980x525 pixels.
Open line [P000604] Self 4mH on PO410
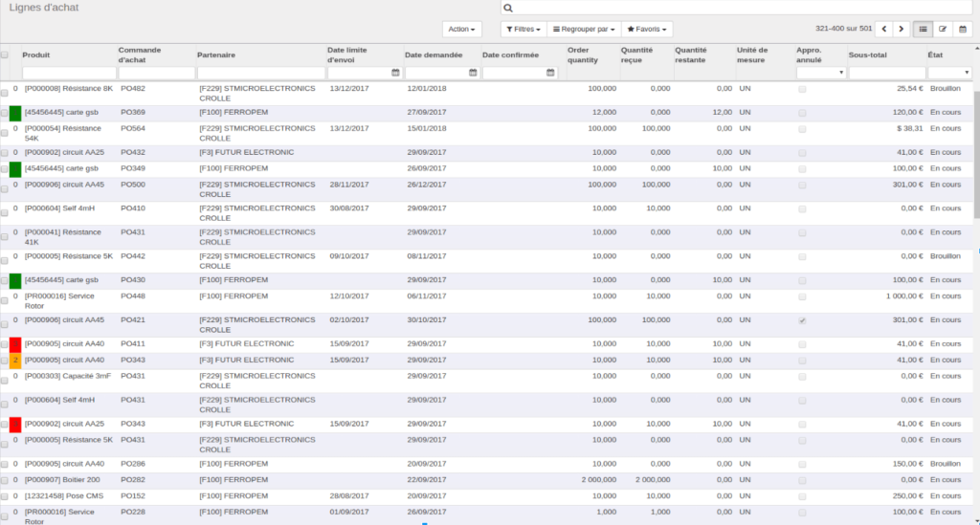tap(60, 208)
